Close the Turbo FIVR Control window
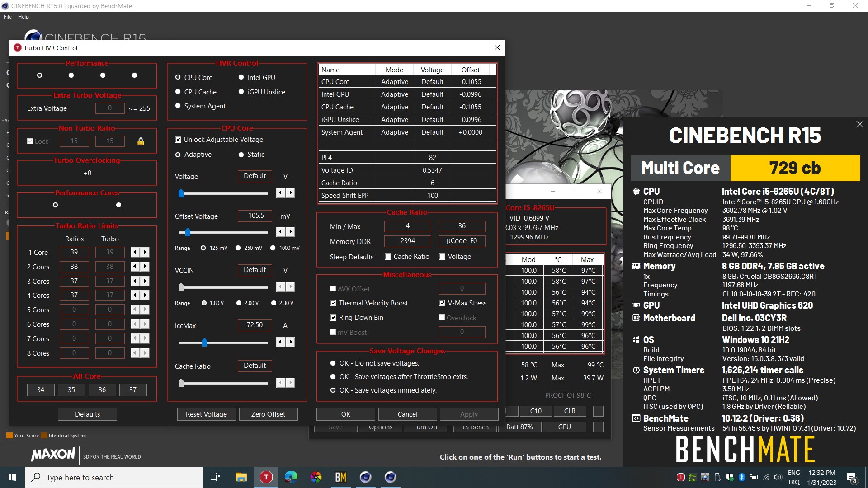 click(497, 47)
